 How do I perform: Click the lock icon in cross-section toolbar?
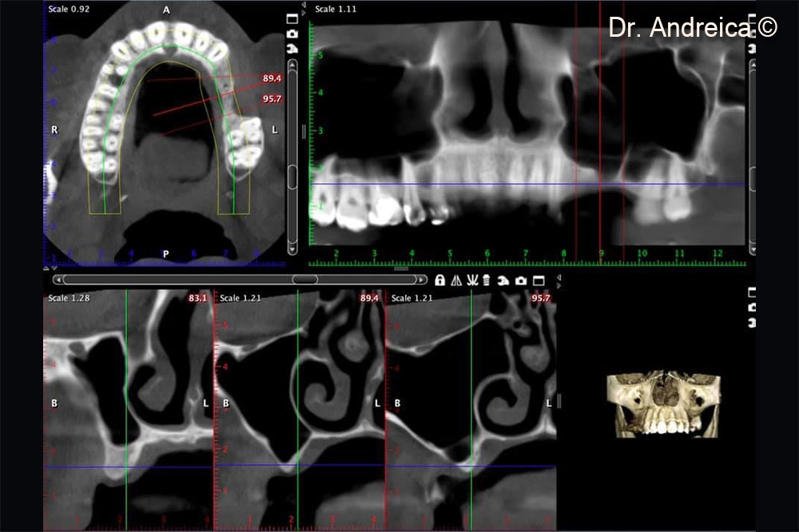click(440, 280)
